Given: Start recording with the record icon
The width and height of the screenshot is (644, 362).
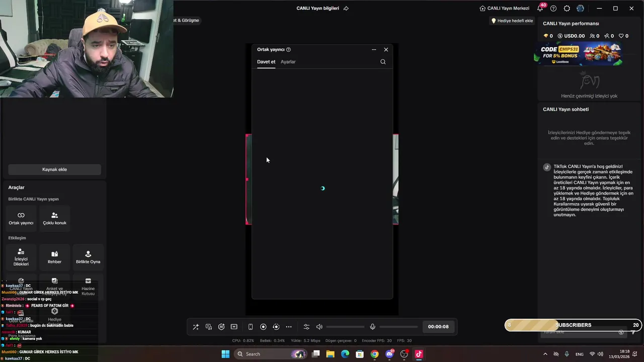Looking at the screenshot, I should (263, 327).
